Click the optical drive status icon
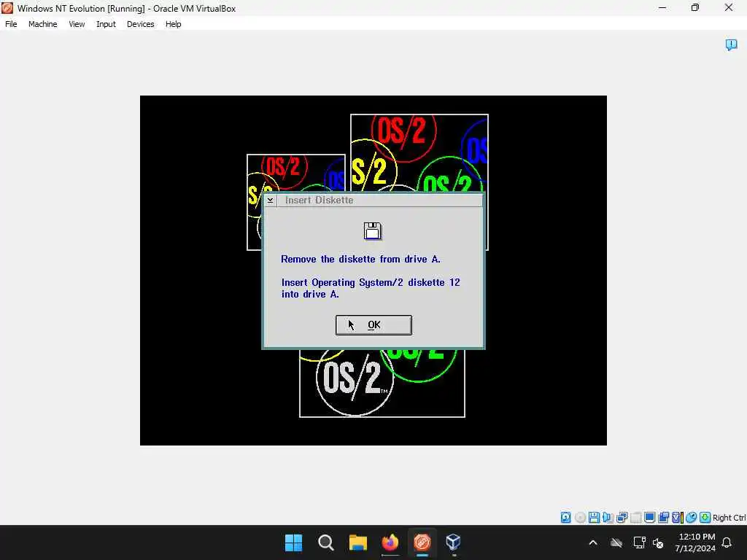This screenshot has height=560, width=747. 580,518
